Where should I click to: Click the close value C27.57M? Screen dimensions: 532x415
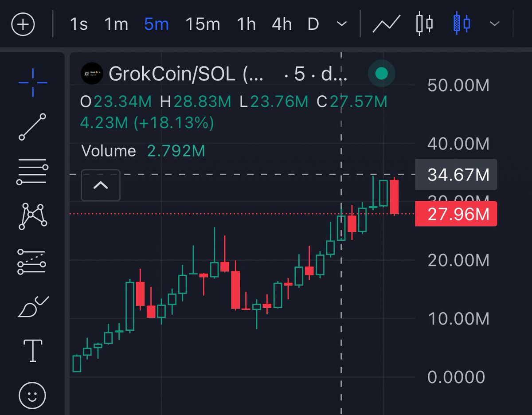[x=352, y=102]
